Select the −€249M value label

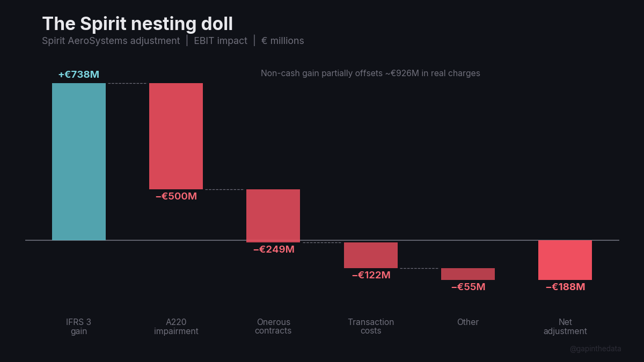pos(274,249)
